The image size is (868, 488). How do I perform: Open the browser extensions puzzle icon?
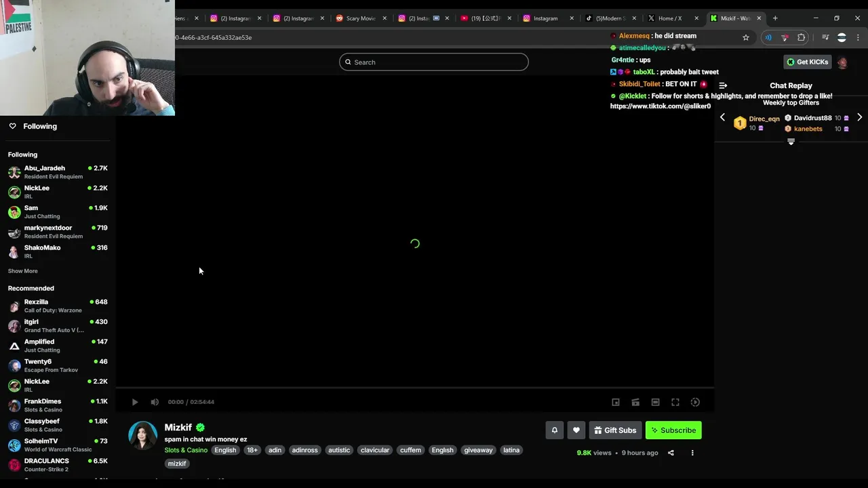pyautogui.click(x=802, y=37)
